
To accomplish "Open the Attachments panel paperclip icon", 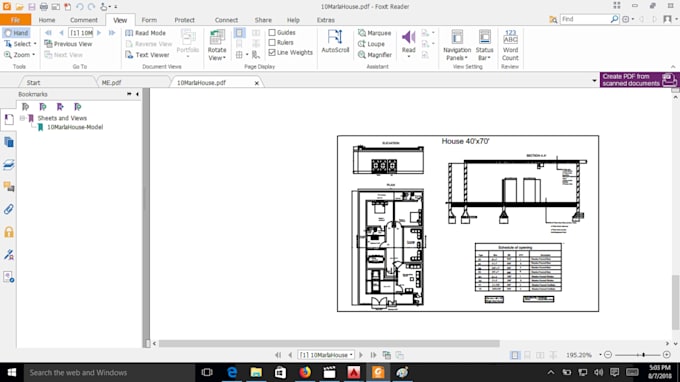I will click(9, 209).
